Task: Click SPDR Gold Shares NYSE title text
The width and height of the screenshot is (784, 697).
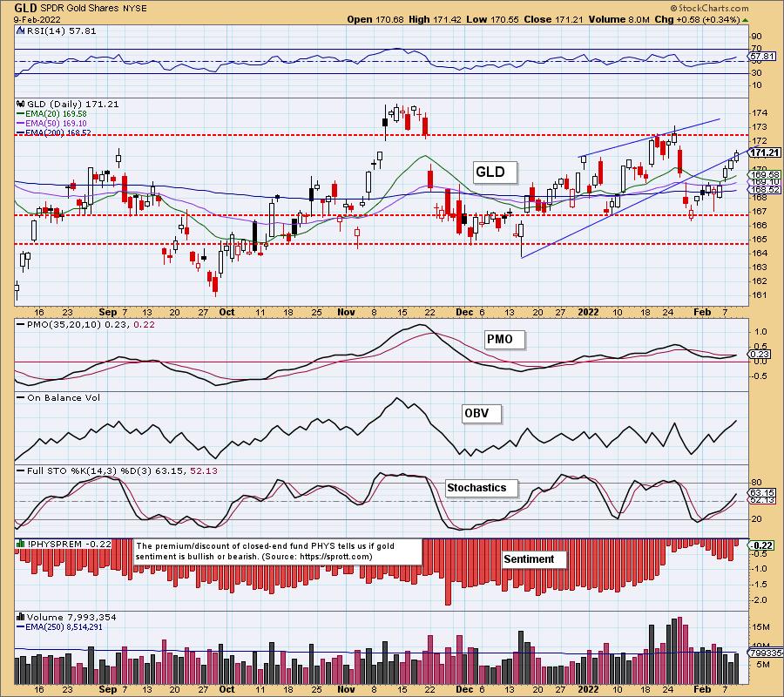Action: pyautogui.click(x=93, y=9)
